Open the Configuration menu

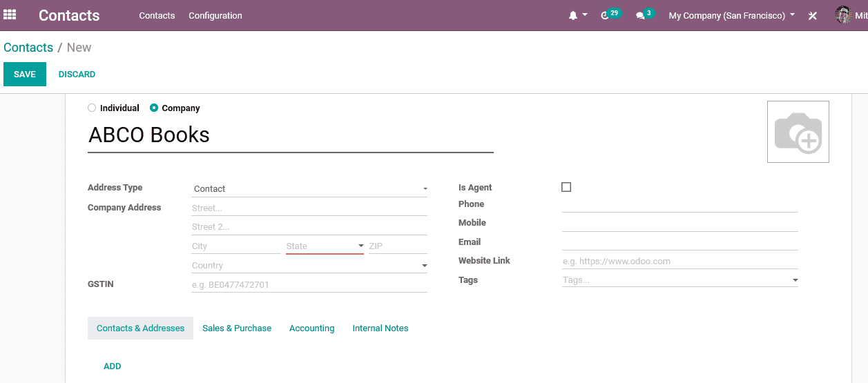pyautogui.click(x=215, y=15)
